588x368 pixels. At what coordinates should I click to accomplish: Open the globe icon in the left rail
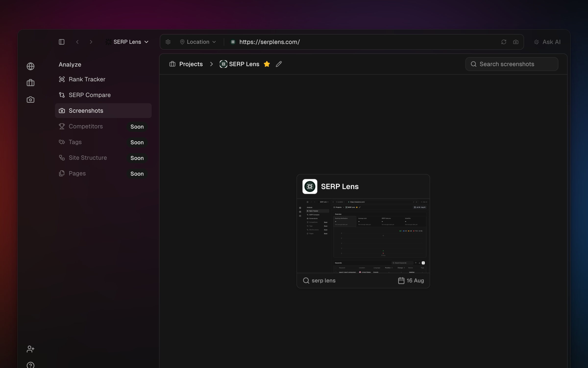click(x=30, y=66)
